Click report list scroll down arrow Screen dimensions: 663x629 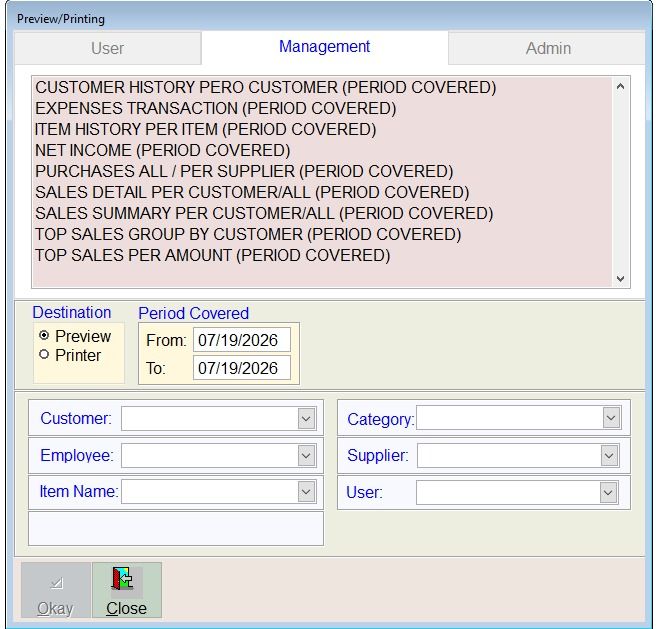pyautogui.click(x=620, y=279)
